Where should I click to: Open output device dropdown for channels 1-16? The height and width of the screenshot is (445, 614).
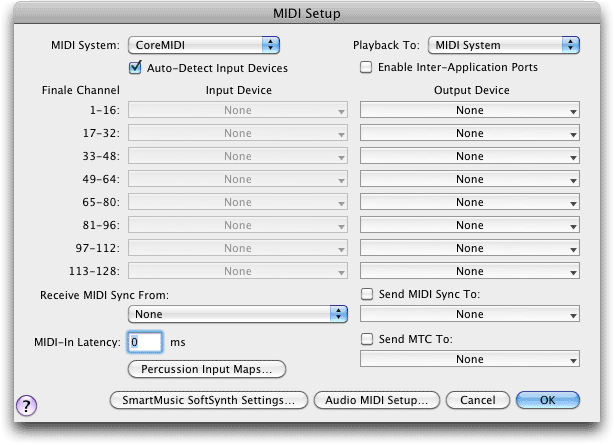point(470,110)
